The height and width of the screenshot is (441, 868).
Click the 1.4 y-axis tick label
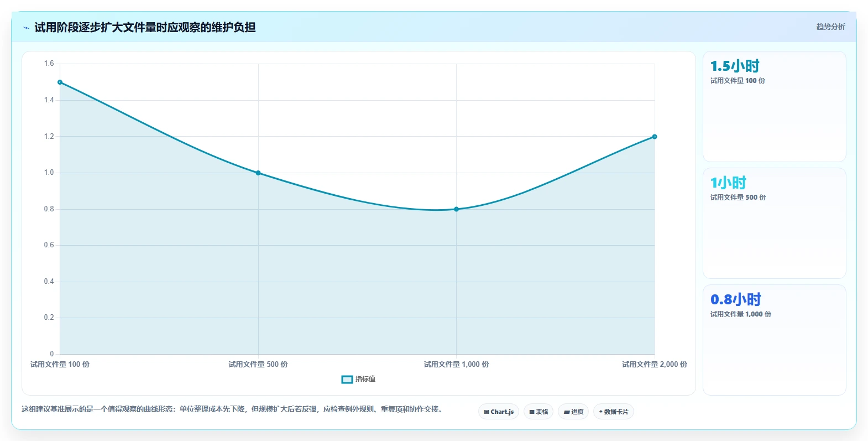click(x=49, y=100)
